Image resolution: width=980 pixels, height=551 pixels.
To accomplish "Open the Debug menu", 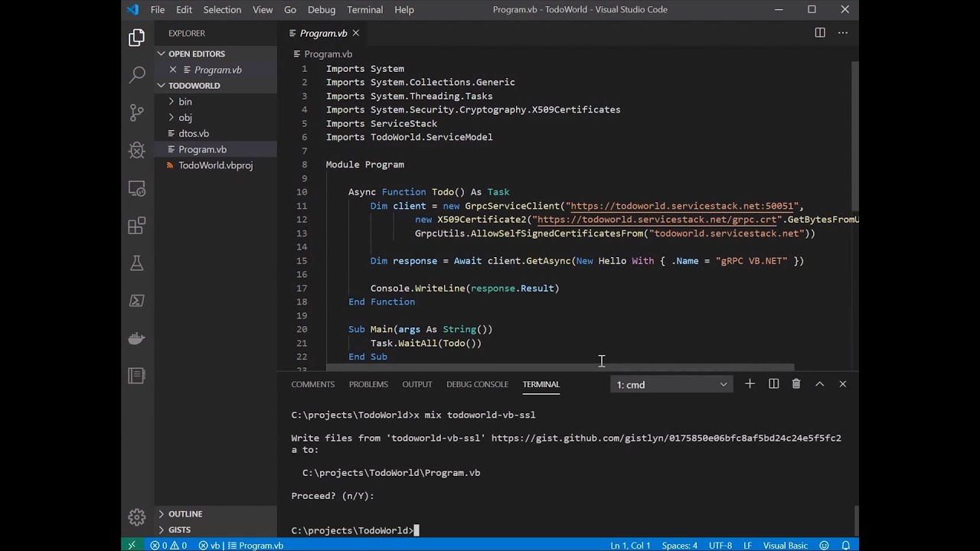I will click(322, 9).
